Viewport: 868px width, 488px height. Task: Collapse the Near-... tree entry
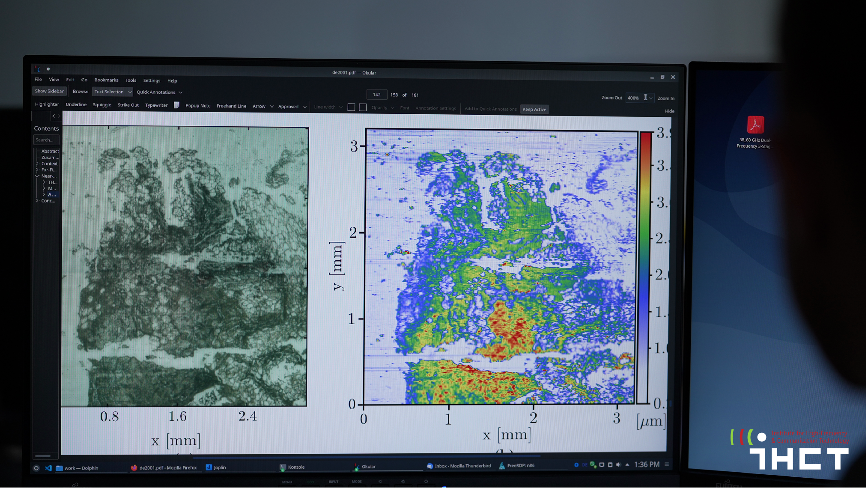(x=37, y=176)
